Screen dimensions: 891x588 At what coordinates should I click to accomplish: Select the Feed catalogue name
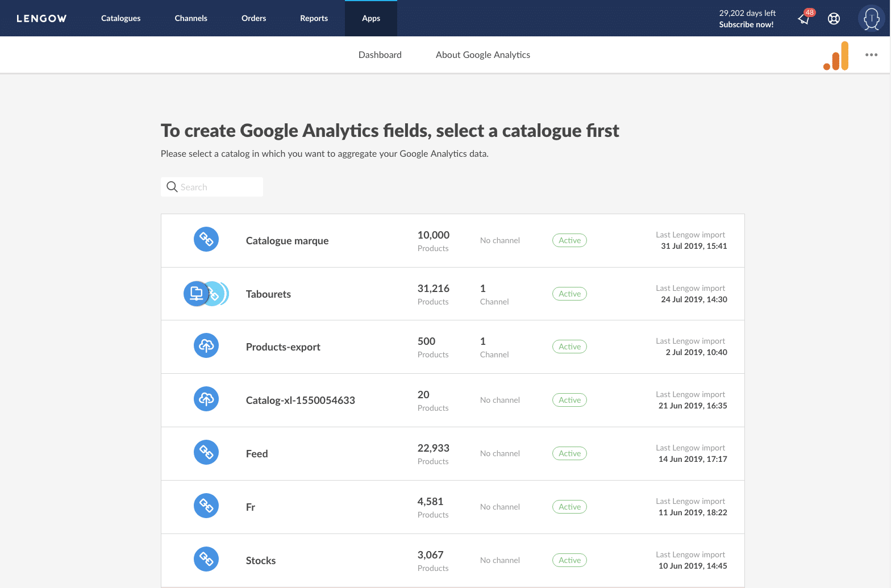(257, 454)
